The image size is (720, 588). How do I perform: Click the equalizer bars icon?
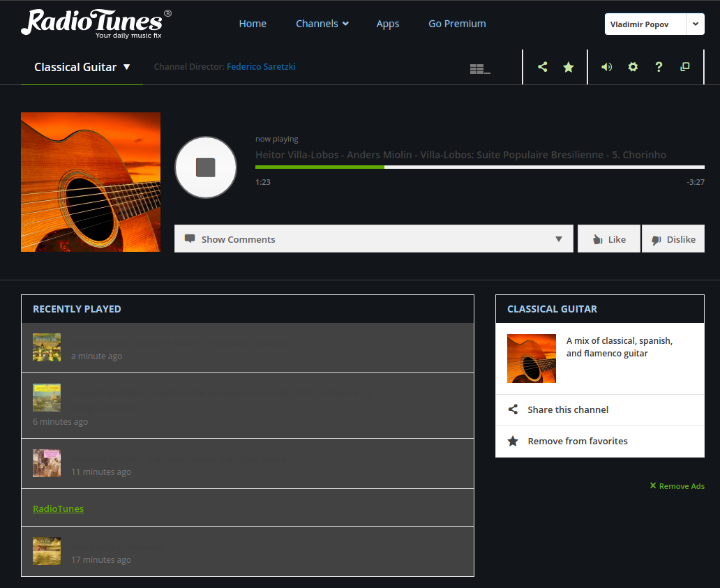480,69
